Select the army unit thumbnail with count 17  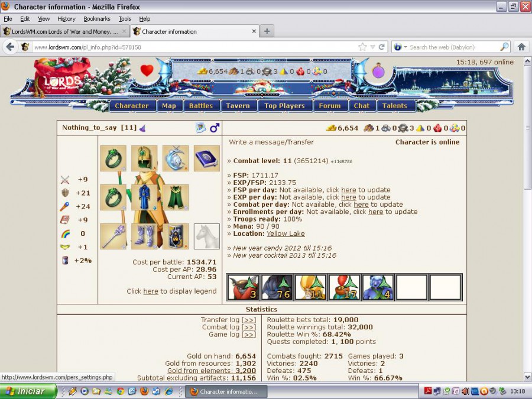tap(344, 287)
